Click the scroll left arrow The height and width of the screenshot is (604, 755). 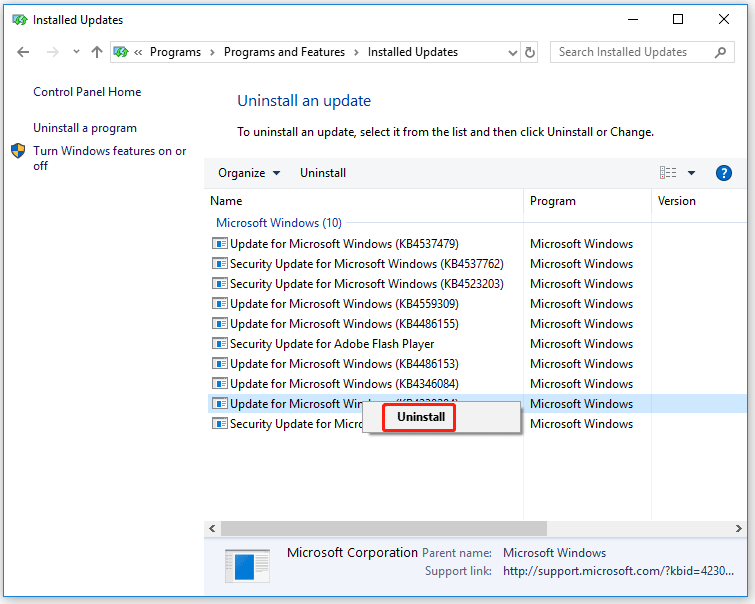[x=212, y=528]
